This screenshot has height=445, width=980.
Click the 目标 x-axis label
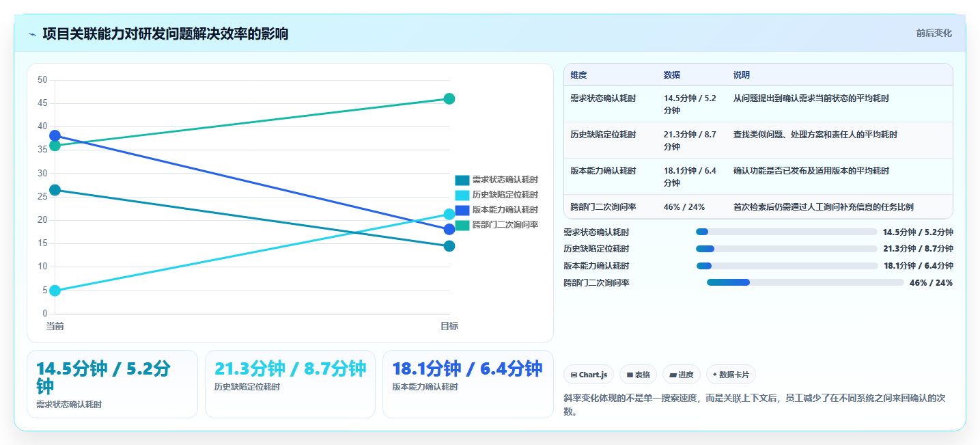click(449, 326)
